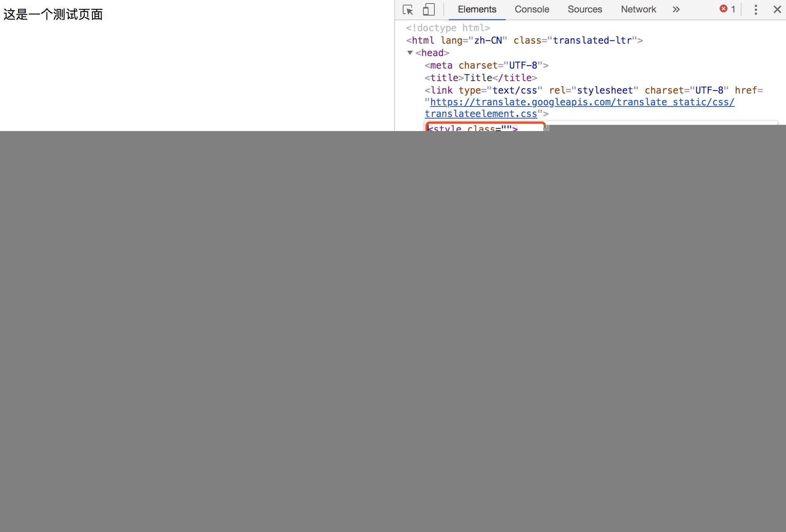Switch to the Network tab
This screenshot has width=786, height=532.
638,9
